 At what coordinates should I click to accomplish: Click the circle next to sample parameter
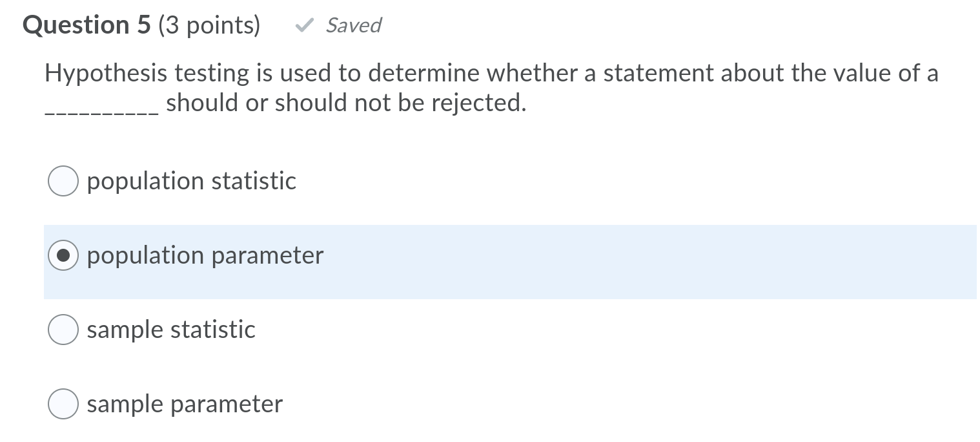pos(63,404)
